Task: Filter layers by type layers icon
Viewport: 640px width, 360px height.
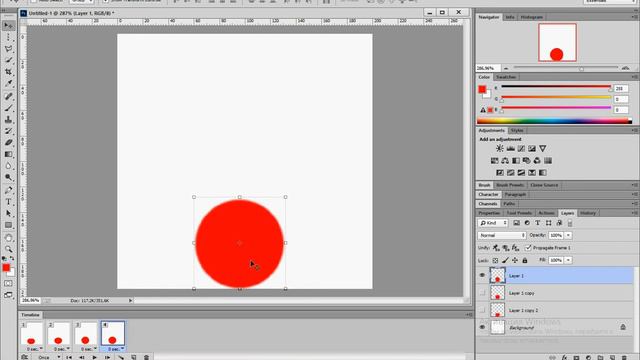Action: (538, 223)
